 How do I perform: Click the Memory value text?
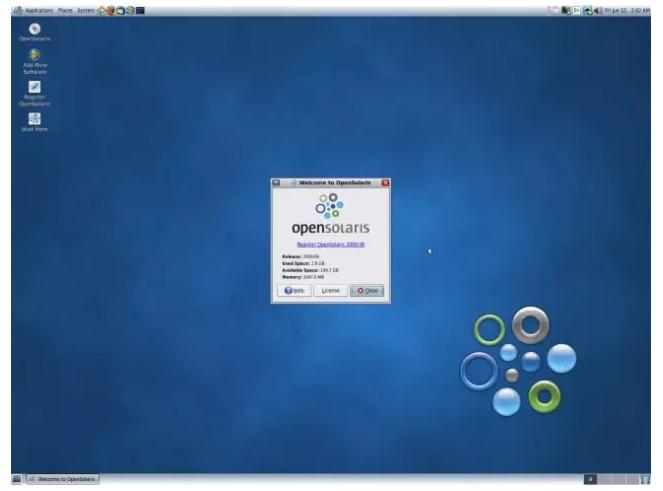[x=313, y=277]
